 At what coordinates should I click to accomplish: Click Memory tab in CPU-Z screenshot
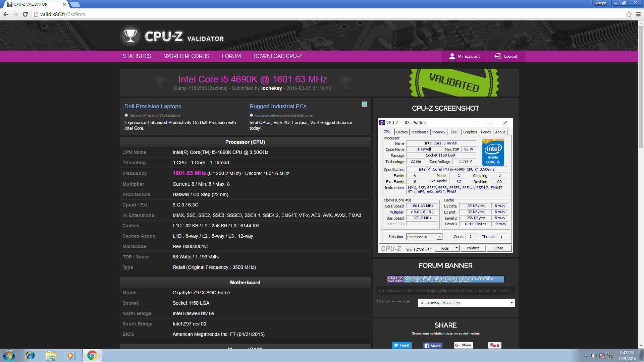439,132
